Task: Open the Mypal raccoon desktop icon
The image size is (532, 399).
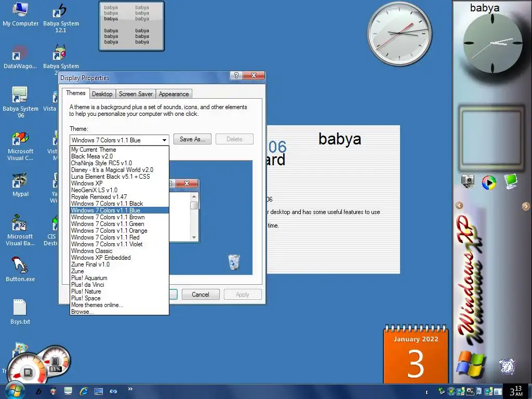Action: point(20,185)
